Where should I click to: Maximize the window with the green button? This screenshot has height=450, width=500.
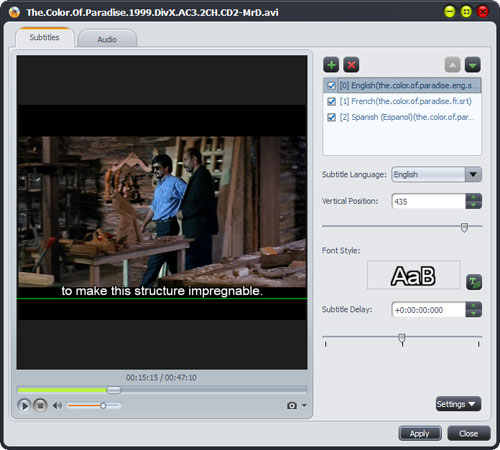click(x=466, y=12)
